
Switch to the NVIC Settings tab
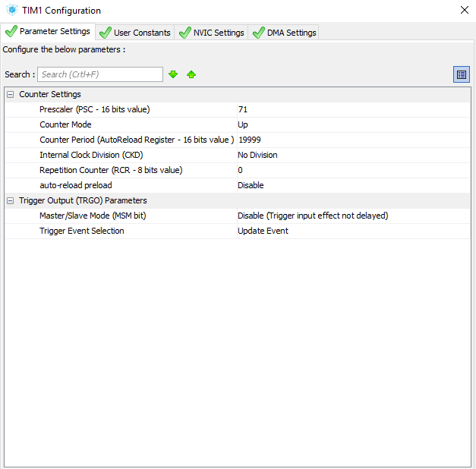211,33
